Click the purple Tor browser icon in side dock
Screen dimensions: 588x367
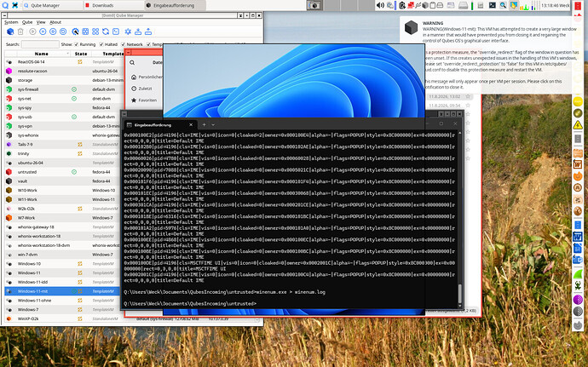click(x=578, y=300)
